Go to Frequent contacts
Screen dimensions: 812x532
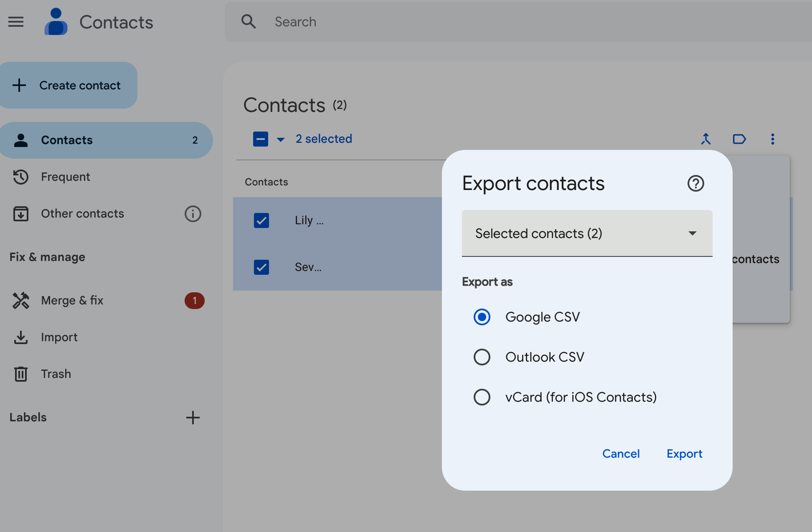pos(65,177)
